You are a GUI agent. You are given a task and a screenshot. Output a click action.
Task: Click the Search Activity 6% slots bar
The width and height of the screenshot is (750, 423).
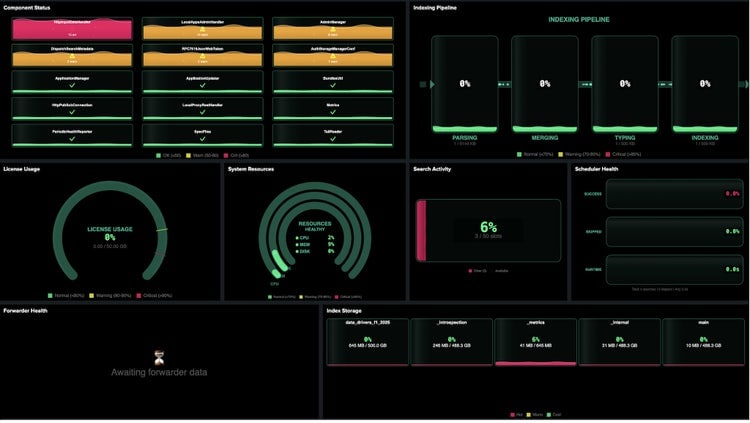488,231
